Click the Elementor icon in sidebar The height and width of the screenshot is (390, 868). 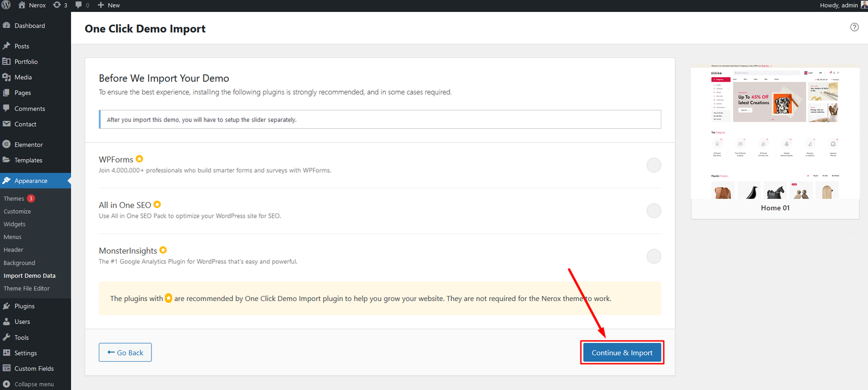[x=7, y=144]
